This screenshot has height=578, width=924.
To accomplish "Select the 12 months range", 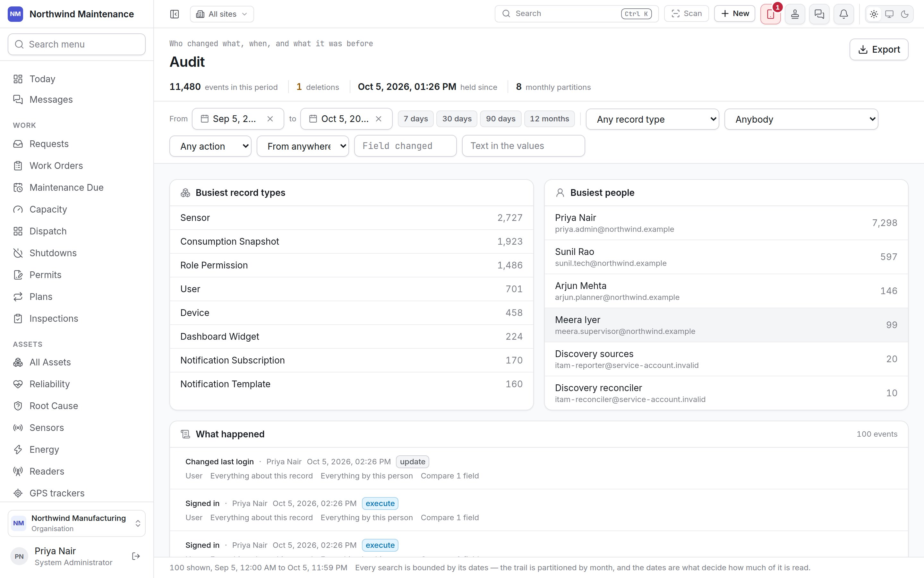I will [550, 119].
